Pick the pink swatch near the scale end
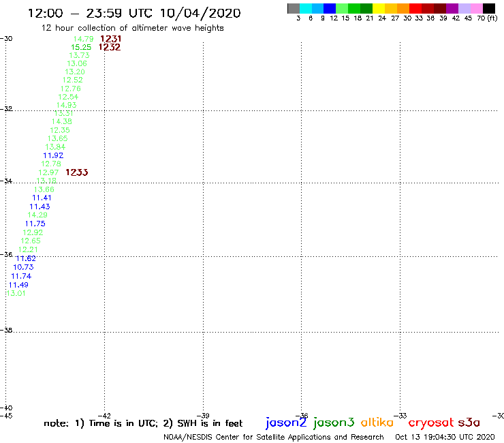504x443 pixels. click(x=476, y=8)
